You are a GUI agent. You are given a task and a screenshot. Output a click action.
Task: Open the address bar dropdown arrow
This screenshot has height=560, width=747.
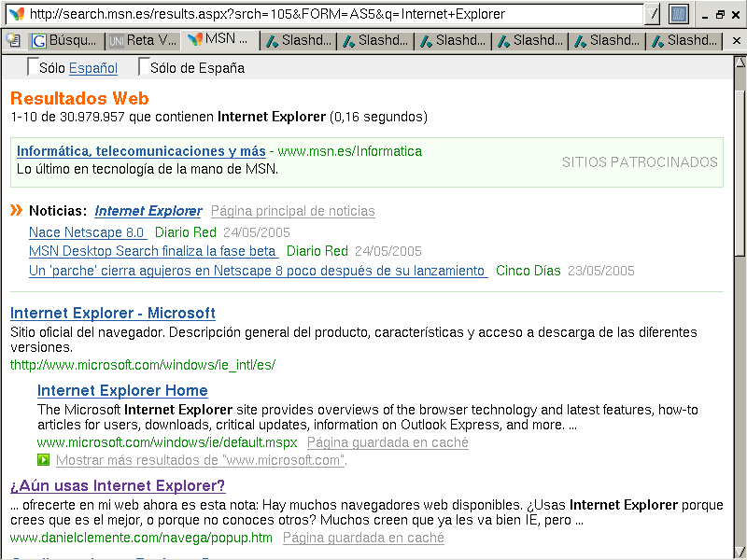(x=652, y=14)
